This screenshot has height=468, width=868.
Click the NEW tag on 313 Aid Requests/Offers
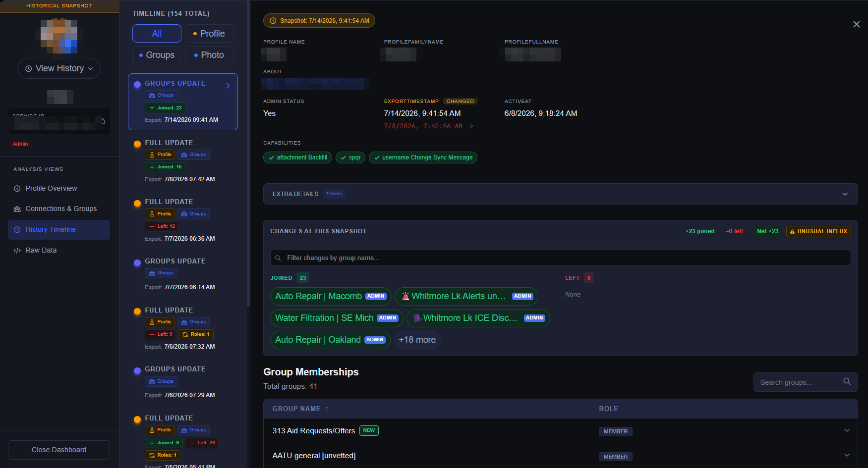click(x=369, y=430)
